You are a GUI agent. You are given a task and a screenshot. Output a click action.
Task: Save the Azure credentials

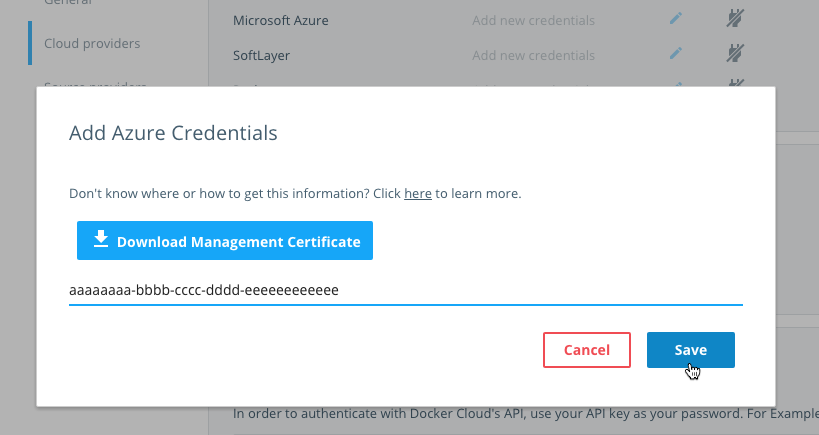tap(690, 350)
